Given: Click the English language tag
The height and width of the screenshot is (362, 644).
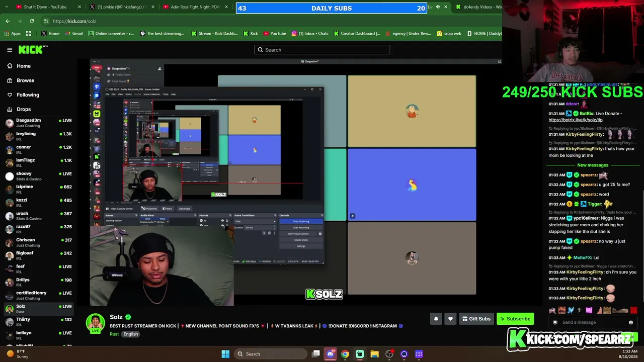Looking at the screenshot, I should (x=130, y=334).
